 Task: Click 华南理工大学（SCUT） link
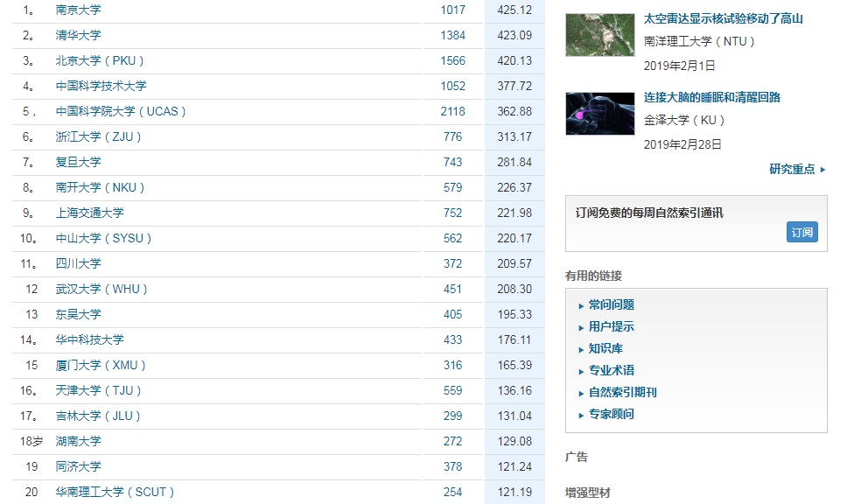[x=115, y=492]
